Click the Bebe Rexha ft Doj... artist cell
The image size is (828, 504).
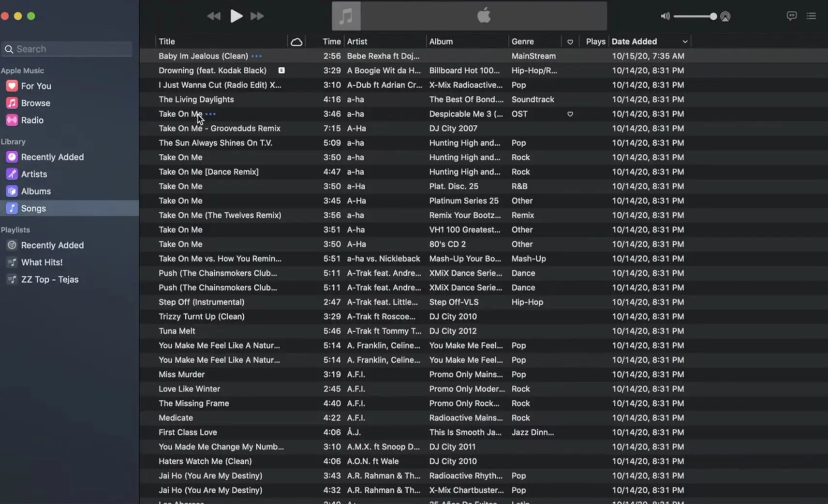tap(383, 56)
